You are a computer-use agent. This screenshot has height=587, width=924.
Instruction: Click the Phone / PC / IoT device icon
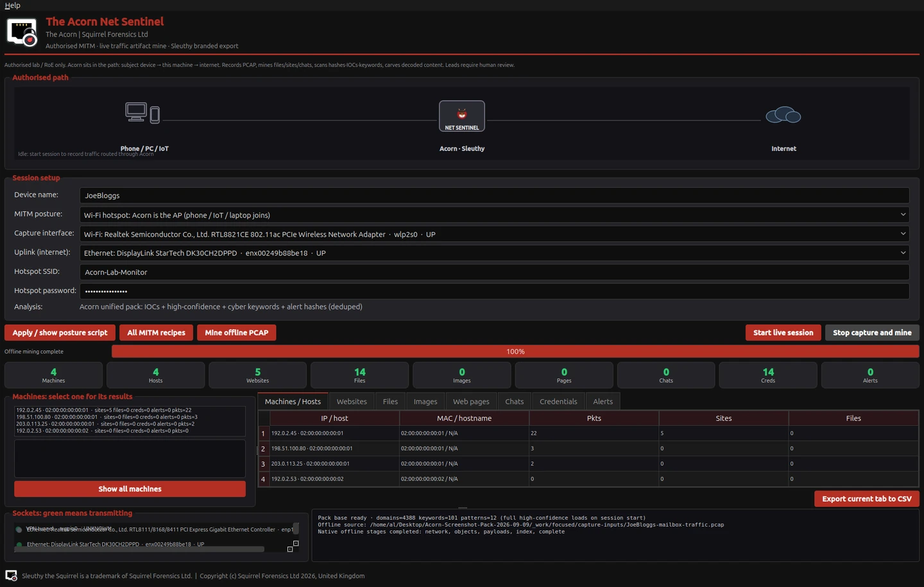click(x=142, y=113)
